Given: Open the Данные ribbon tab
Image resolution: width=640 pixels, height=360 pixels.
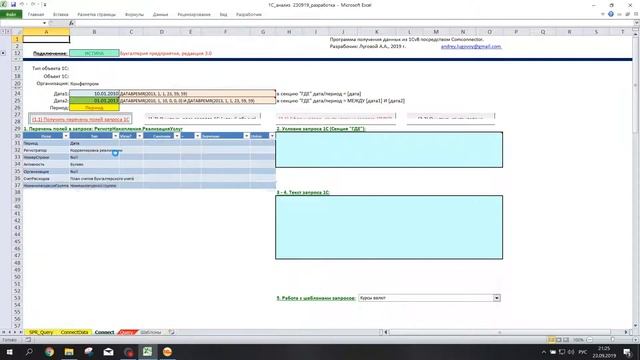Looking at the screenshot, I should [x=160, y=14].
